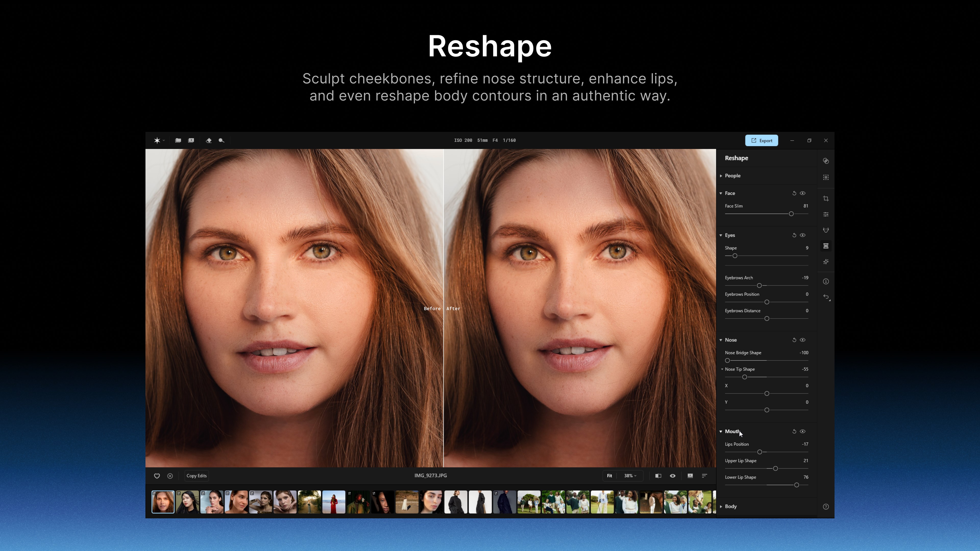Select the woman in red dress thumbnail
Screen dimensions: 980x551
pyautogui.click(x=334, y=502)
